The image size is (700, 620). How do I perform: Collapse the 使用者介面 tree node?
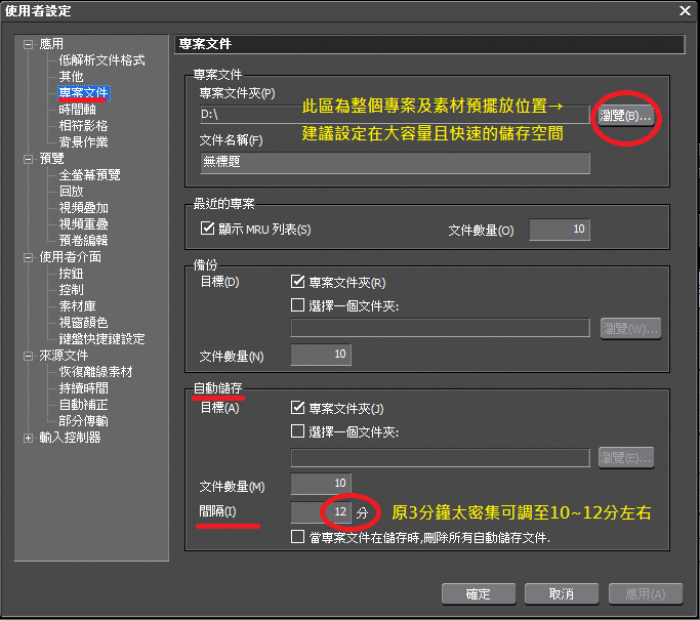tap(28, 258)
